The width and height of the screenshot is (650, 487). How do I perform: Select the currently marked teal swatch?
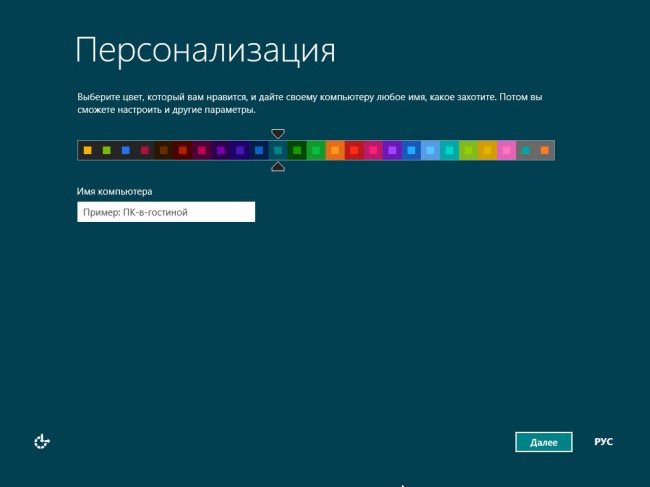click(x=278, y=150)
